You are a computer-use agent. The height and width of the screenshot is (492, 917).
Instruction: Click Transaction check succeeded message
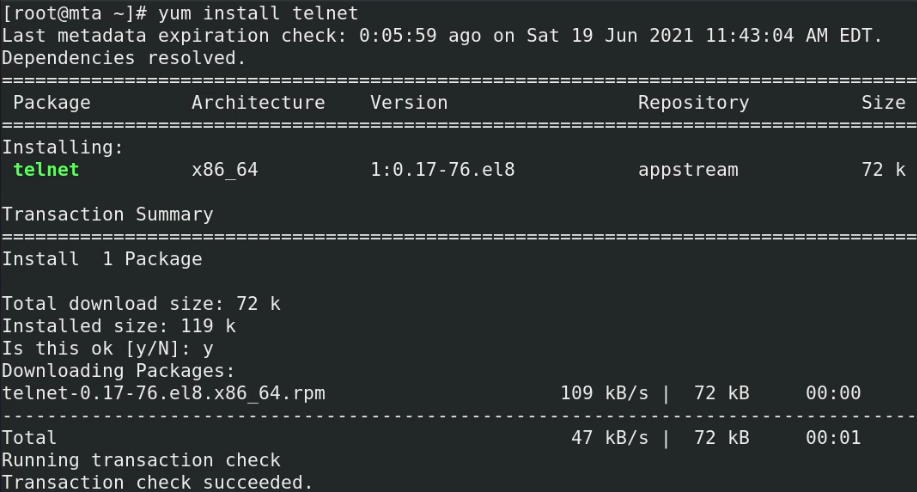point(157,483)
